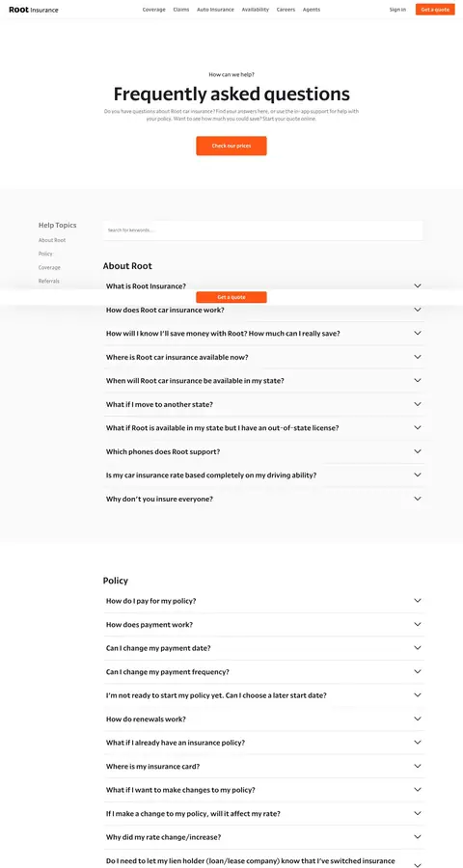Viewport: 463px width, 868px height.
Task: Open question text 'Why don't you insure everyone?'
Action: click(x=159, y=500)
